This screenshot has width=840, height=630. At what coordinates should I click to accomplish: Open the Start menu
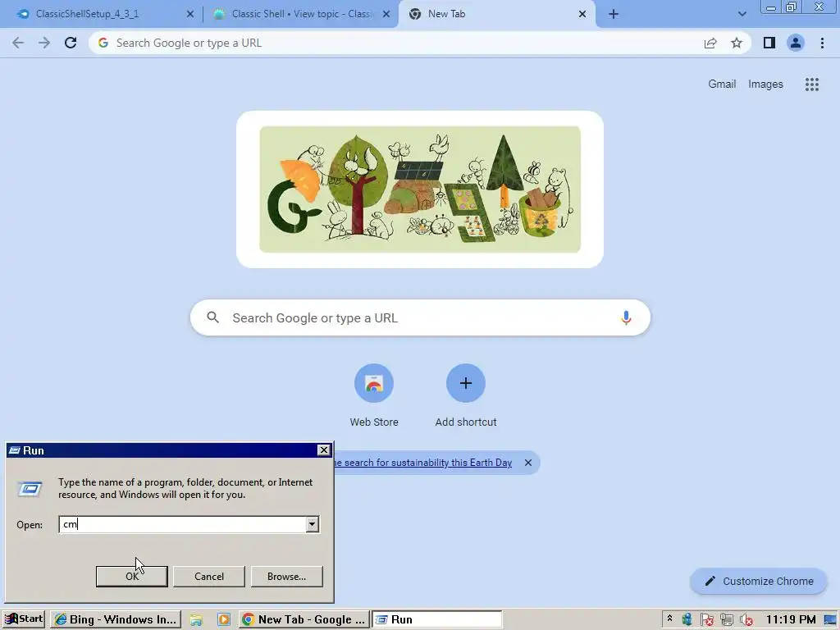tap(24, 619)
